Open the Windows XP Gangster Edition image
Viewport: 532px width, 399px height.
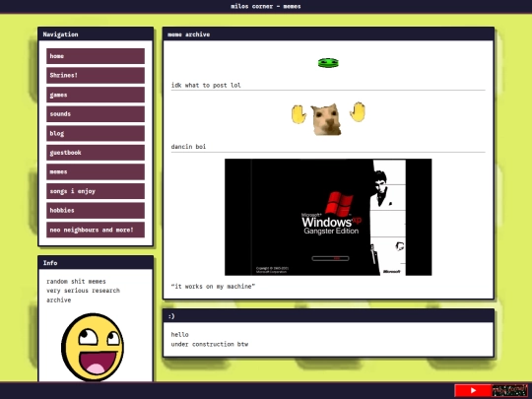click(328, 217)
